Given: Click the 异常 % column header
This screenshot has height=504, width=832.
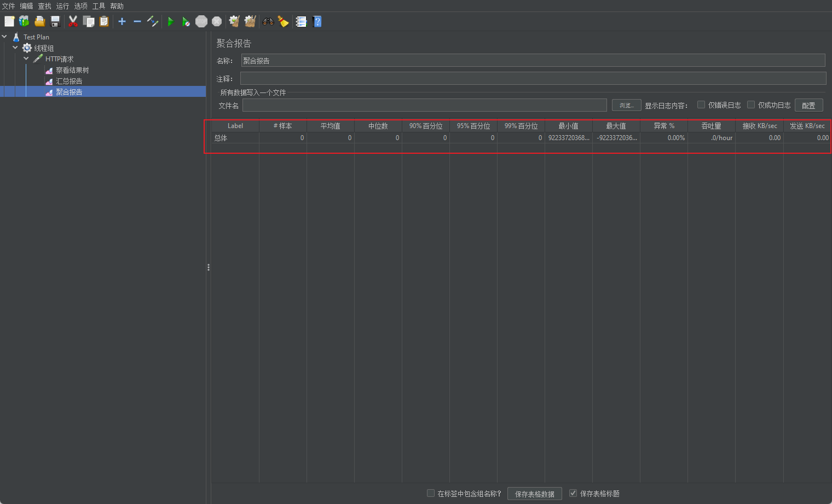Looking at the screenshot, I should tap(664, 126).
